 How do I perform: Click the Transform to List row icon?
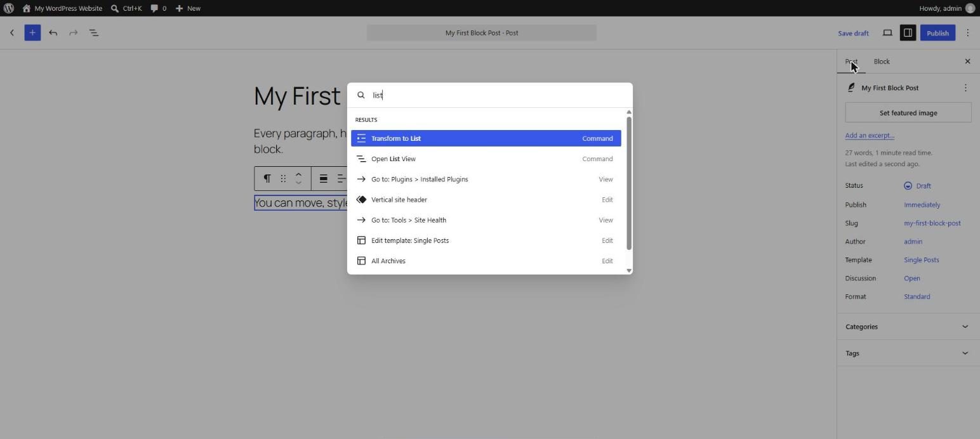coord(361,138)
